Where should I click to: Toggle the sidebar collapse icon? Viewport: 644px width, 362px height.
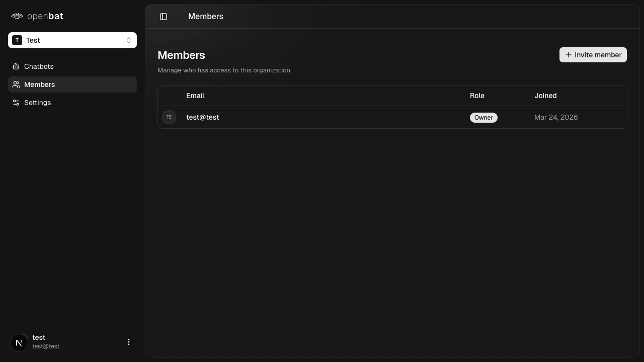click(163, 16)
